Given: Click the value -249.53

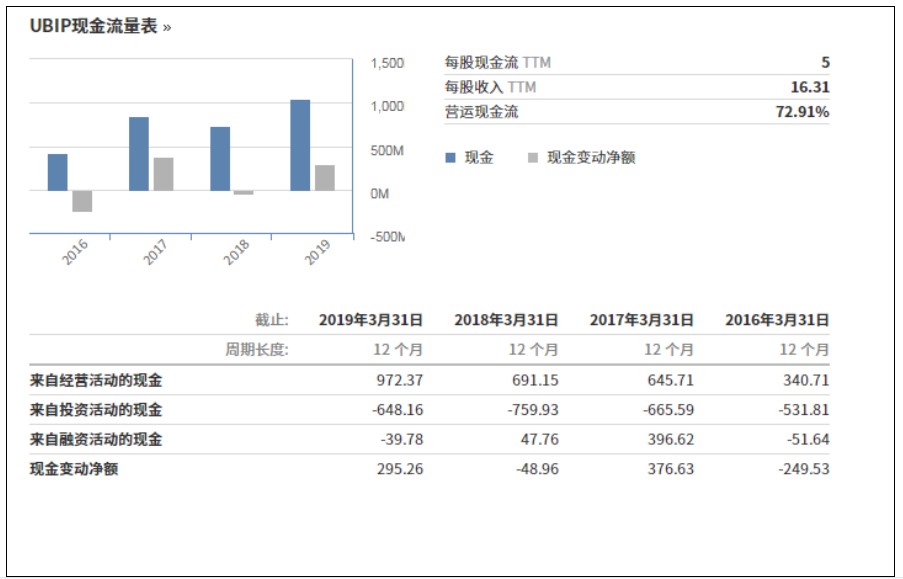Looking at the screenshot, I should coord(804,469).
